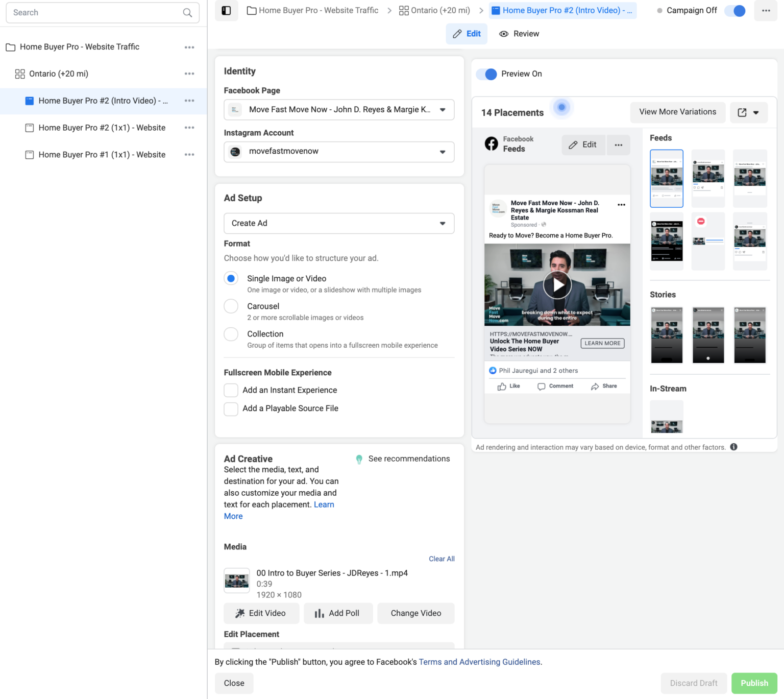Click Edit Video button
The height and width of the screenshot is (699, 784).
pos(261,613)
